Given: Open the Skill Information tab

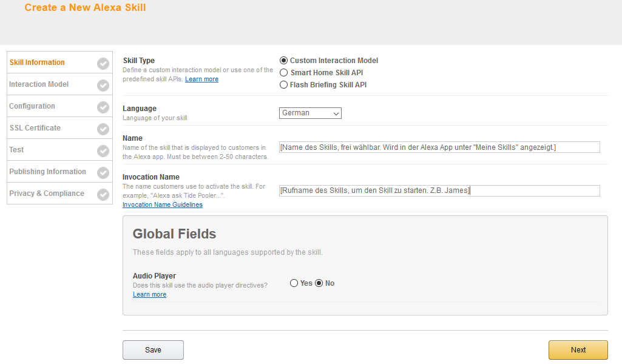Looking at the screenshot, I should click(60, 62).
